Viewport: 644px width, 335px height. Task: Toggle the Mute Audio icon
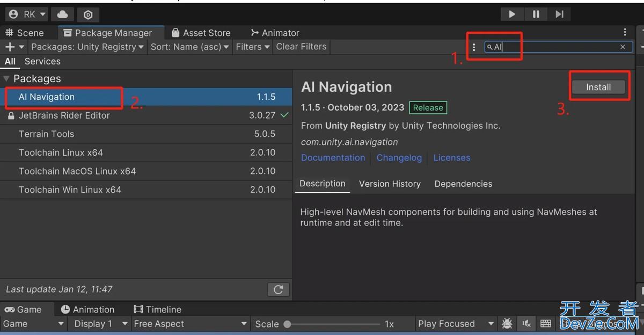[x=526, y=324]
